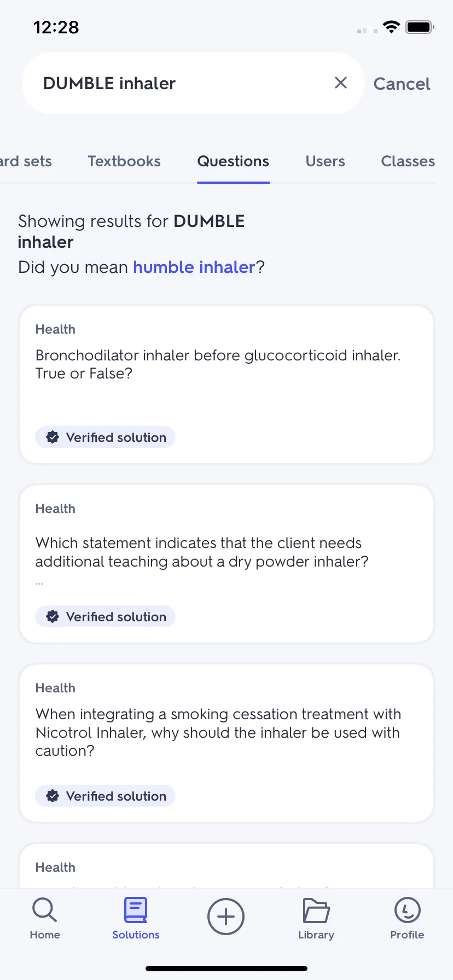
Task: Clear the search field with the X icon
Action: pos(341,83)
